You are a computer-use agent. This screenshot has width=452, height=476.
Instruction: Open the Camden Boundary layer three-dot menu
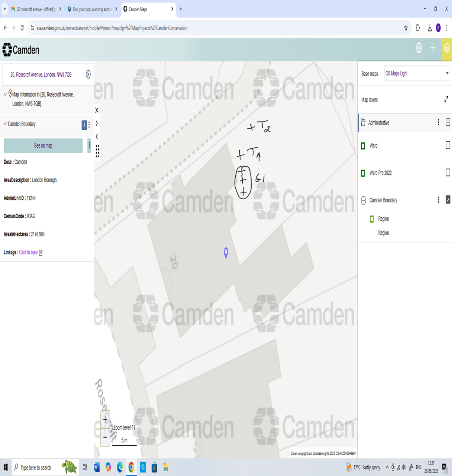point(439,200)
